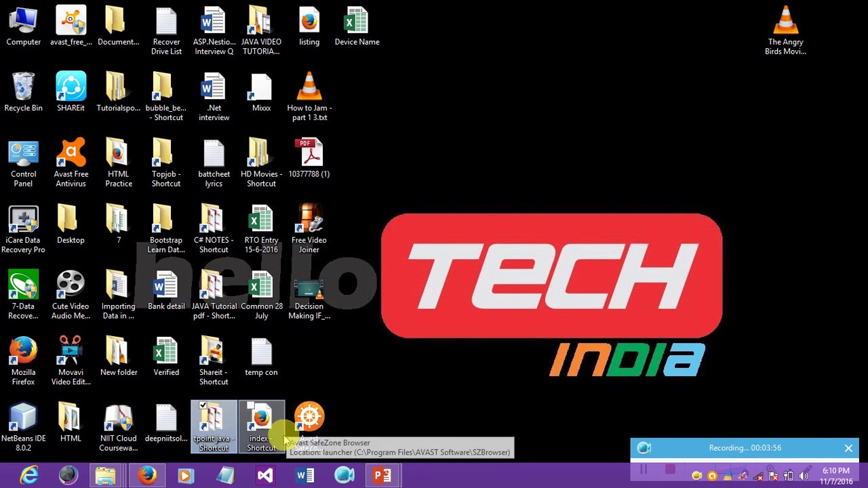Select Cute Video Audio Merger icon
The image size is (868, 488).
click(71, 296)
